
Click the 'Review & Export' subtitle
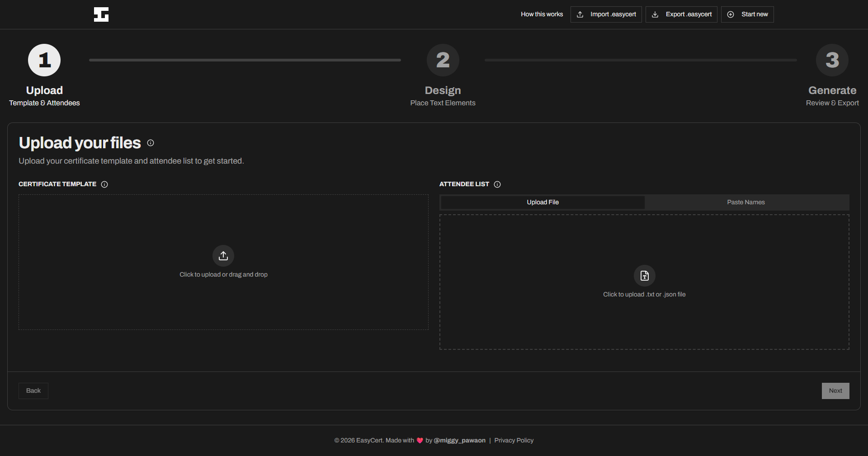(x=832, y=103)
